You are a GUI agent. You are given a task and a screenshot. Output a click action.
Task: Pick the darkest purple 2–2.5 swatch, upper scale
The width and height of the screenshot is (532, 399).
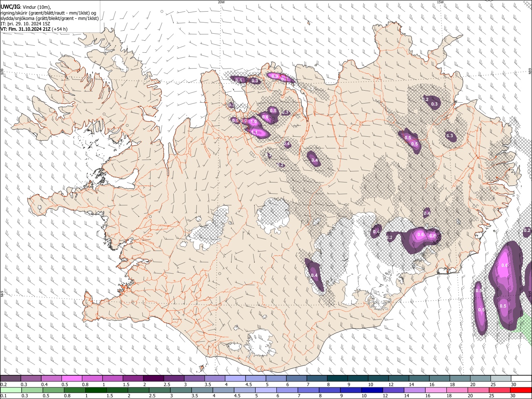(x=153, y=379)
